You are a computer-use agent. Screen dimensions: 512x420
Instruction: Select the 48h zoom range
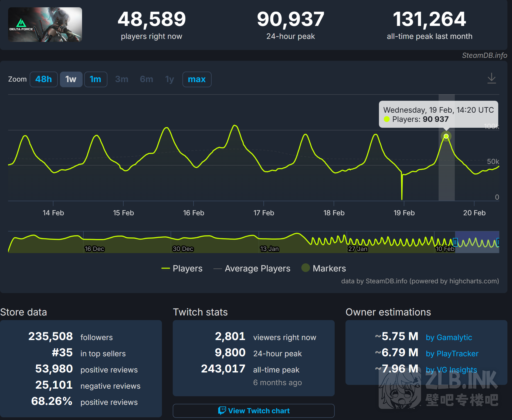pyautogui.click(x=43, y=79)
